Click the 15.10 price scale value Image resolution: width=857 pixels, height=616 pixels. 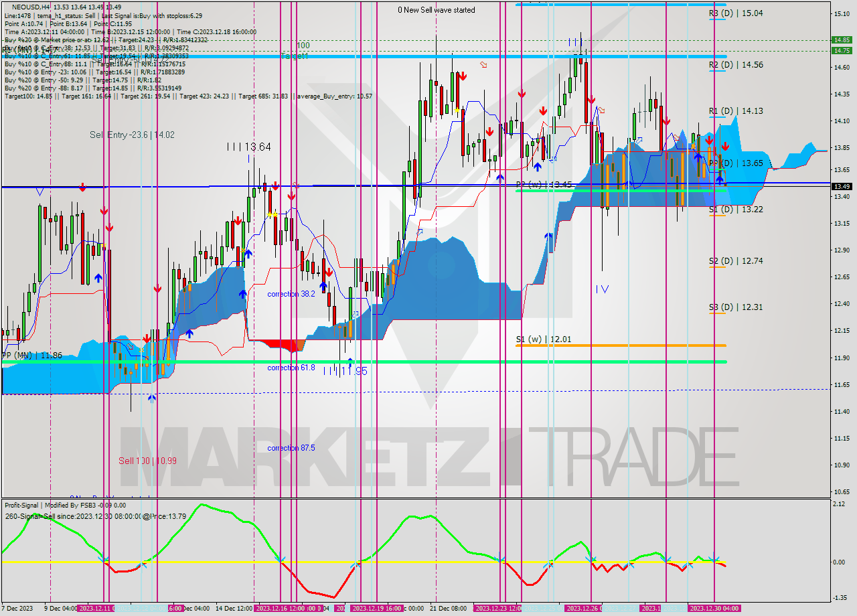click(841, 13)
